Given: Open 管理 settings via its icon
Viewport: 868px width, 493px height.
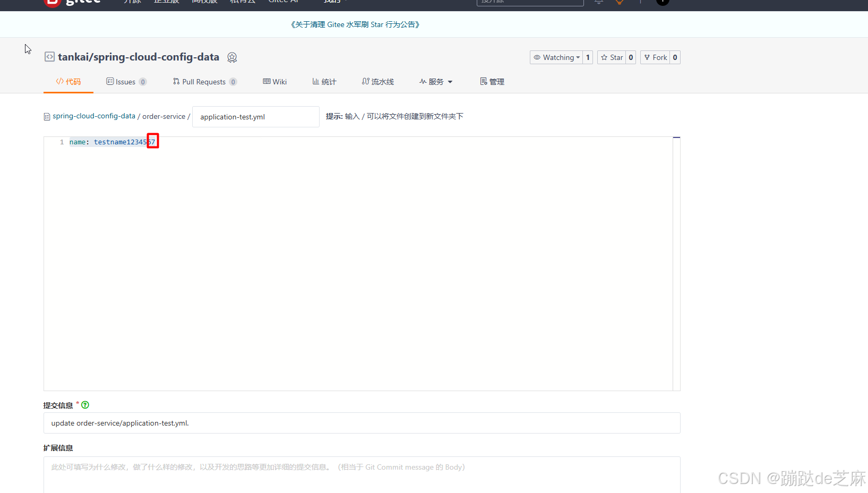Looking at the screenshot, I should click(x=483, y=81).
